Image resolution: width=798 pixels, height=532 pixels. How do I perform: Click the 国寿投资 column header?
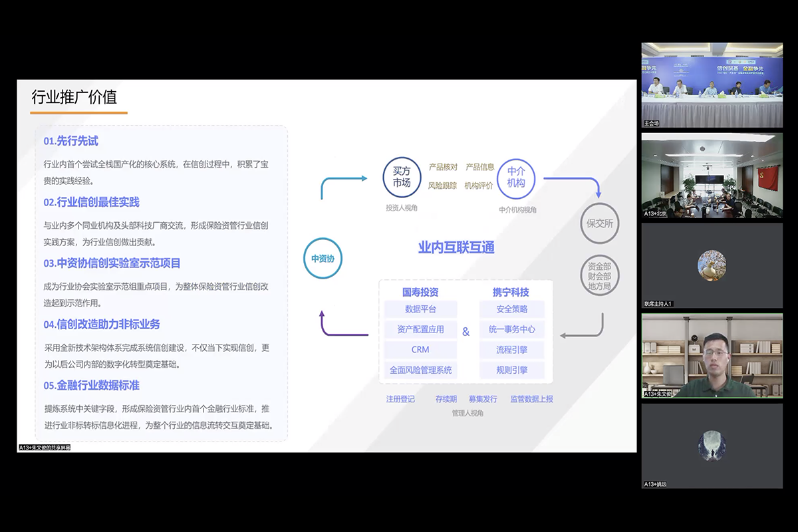[420, 293]
